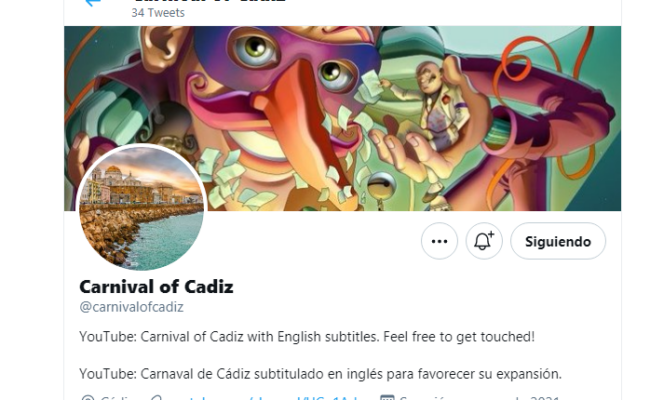Click the mask's green eye in banner
This screenshot has height=400, width=650.
[x=255, y=51]
